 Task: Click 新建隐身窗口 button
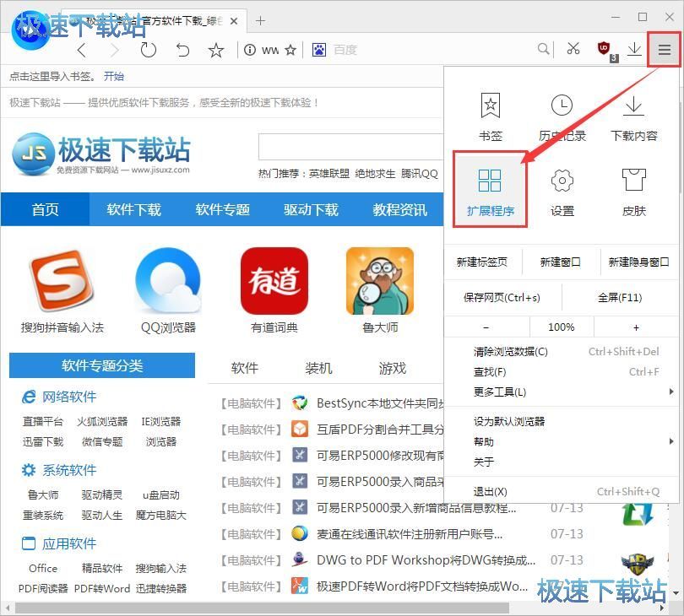click(x=638, y=262)
